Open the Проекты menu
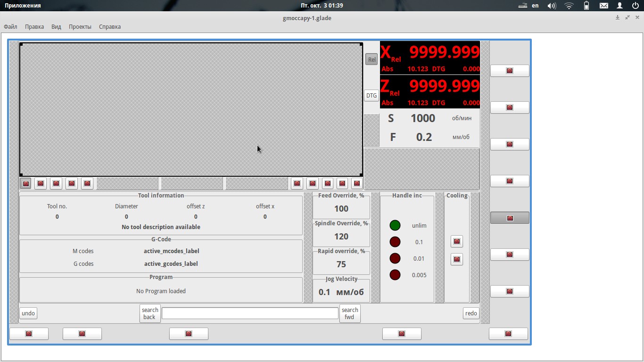 point(80,27)
